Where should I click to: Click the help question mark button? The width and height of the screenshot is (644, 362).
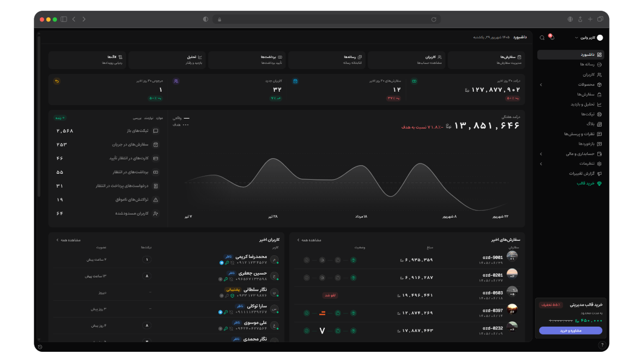602,345
